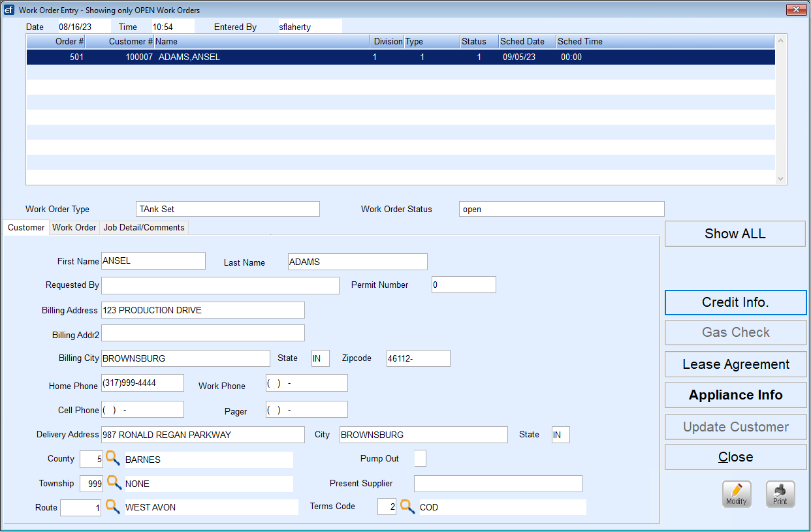Click the Billing Address field
Screen dimensions: 811x532
coord(203,310)
